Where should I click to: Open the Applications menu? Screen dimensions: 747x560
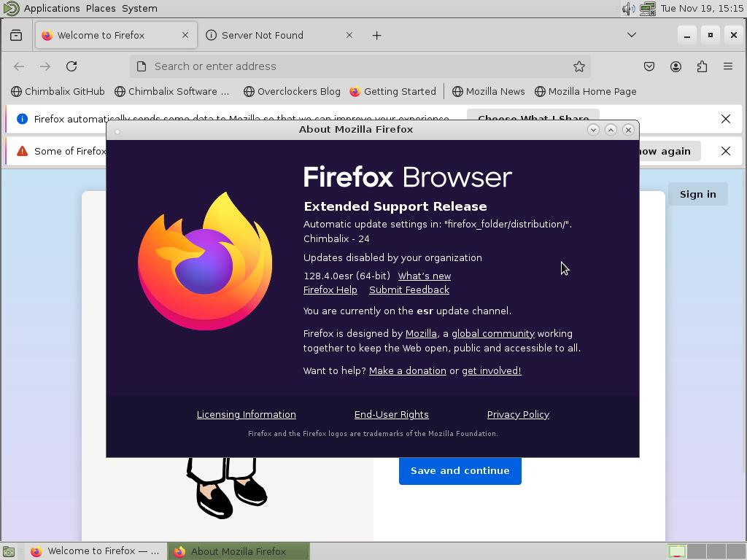(52, 9)
